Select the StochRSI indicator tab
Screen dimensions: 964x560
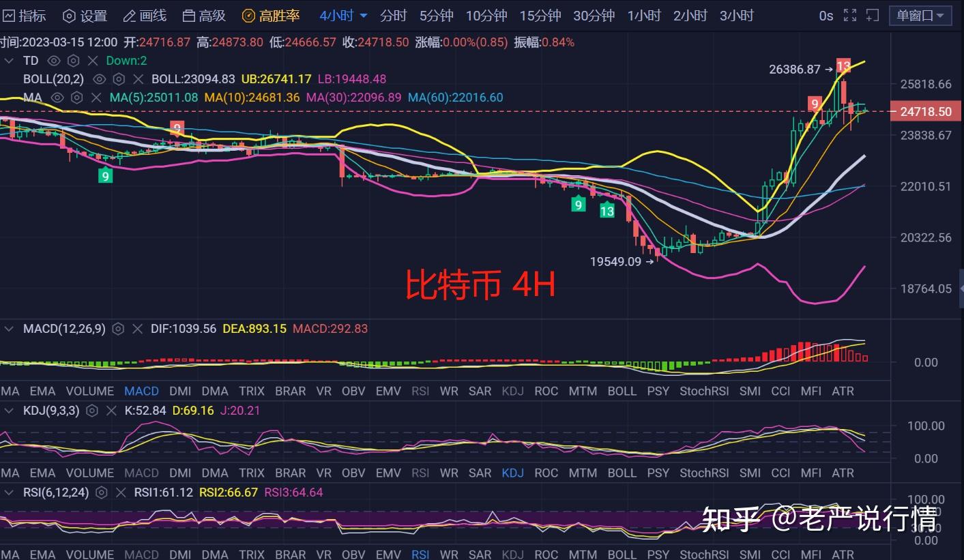coord(704,391)
